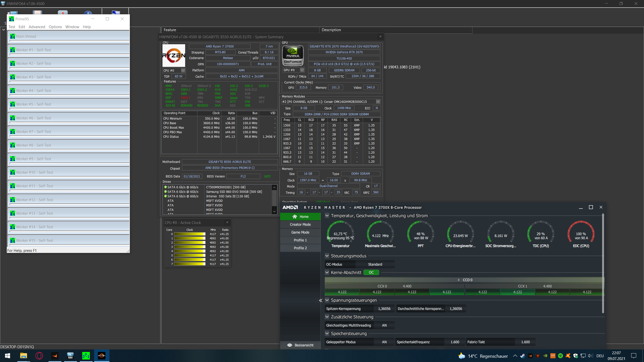Toggle the OC switch beside Kerne-Abschnitt
Screen dimensions: 644x362
coord(371,273)
